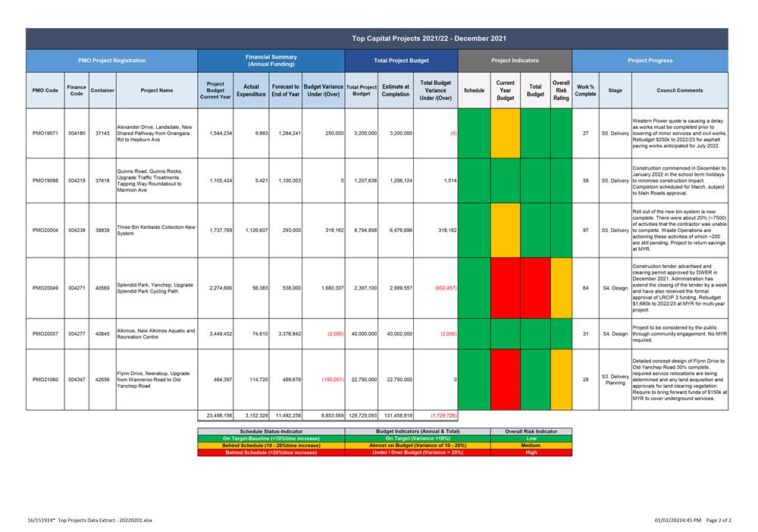Screen dimensions: 758x532
Task: Click the red 'High' risk legend cell
Action: click(531, 452)
